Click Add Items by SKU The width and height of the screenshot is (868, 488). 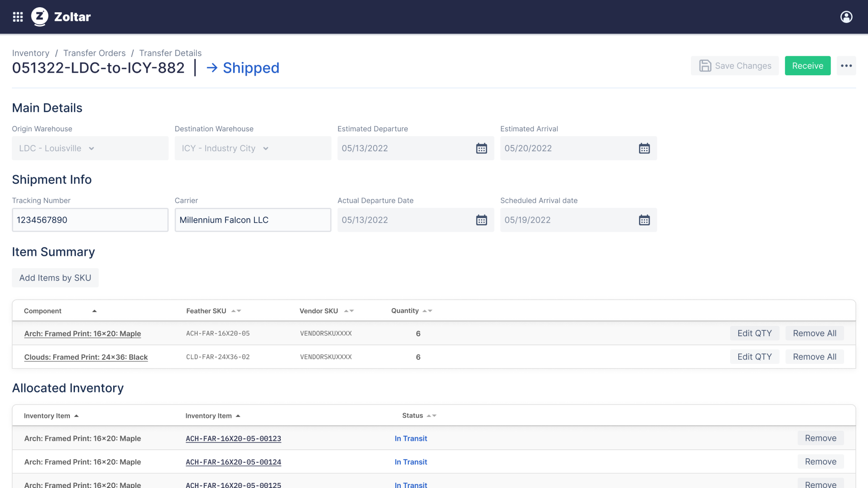coord(55,278)
